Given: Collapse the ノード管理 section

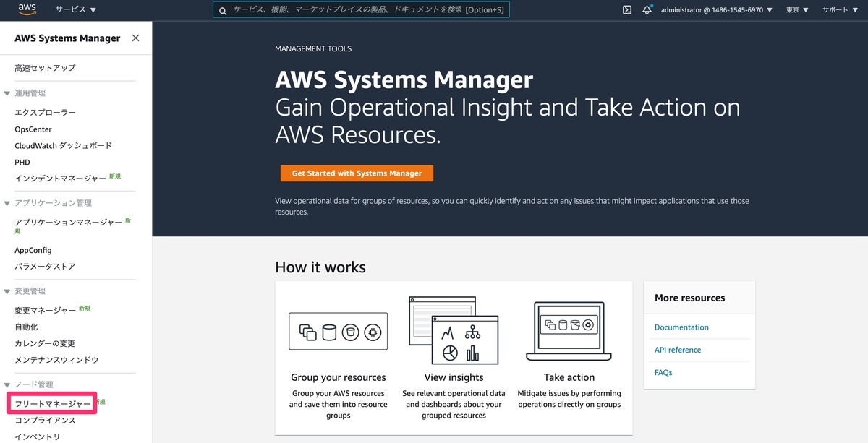Looking at the screenshot, I should point(7,384).
